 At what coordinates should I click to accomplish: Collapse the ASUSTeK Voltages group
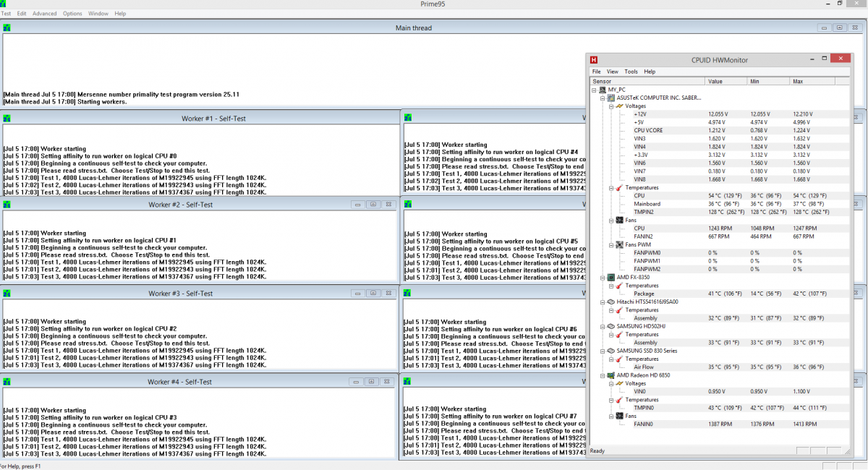[x=610, y=106]
